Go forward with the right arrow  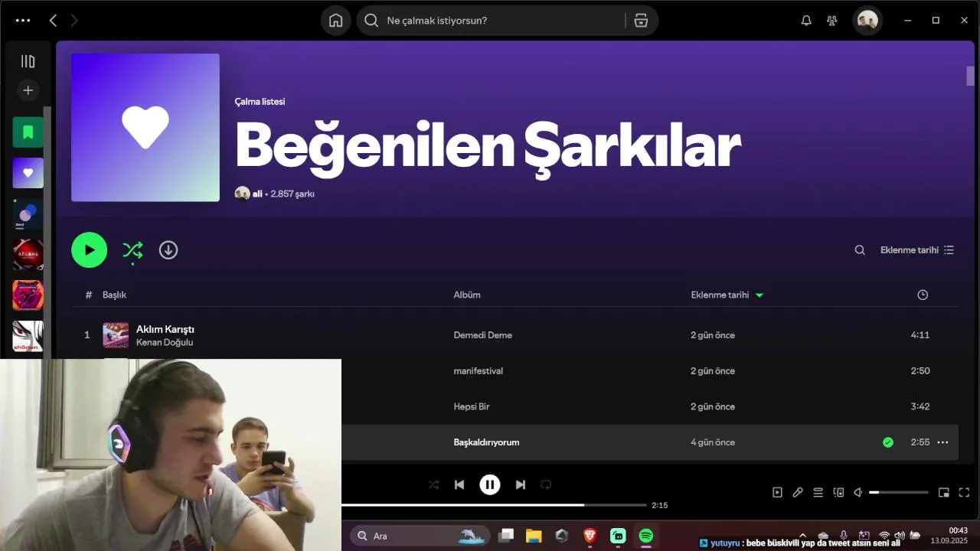pos(74,21)
